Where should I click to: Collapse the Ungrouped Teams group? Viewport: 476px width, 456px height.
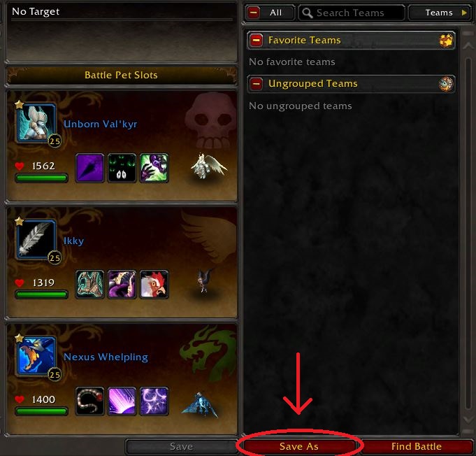pyautogui.click(x=257, y=83)
